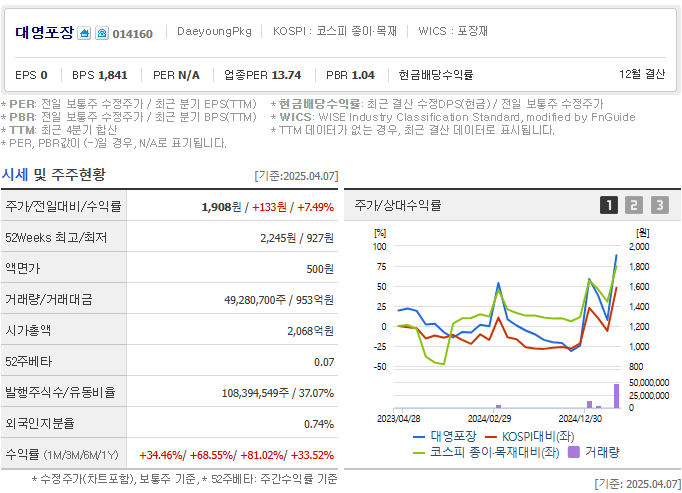Click the +33.52% one-year return
This screenshot has width=682, height=493.
[312, 456]
